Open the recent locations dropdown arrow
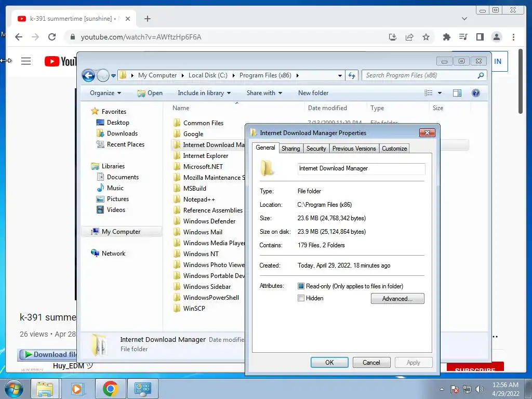 [x=113, y=76]
